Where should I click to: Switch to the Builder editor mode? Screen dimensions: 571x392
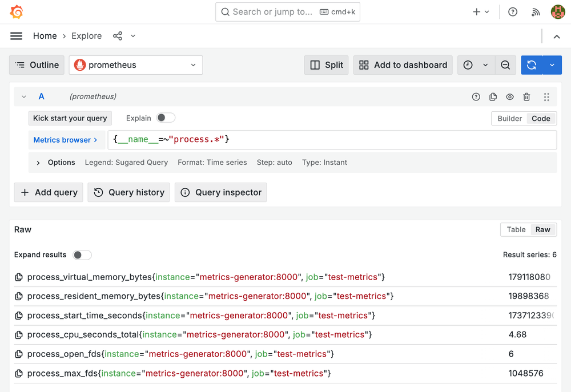(509, 119)
